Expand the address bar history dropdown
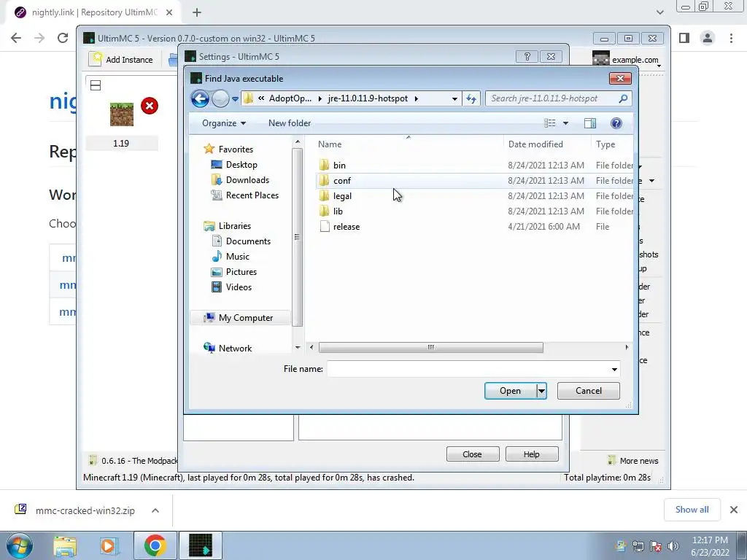The width and height of the screenshot is (747, 560). click(454, 98)
